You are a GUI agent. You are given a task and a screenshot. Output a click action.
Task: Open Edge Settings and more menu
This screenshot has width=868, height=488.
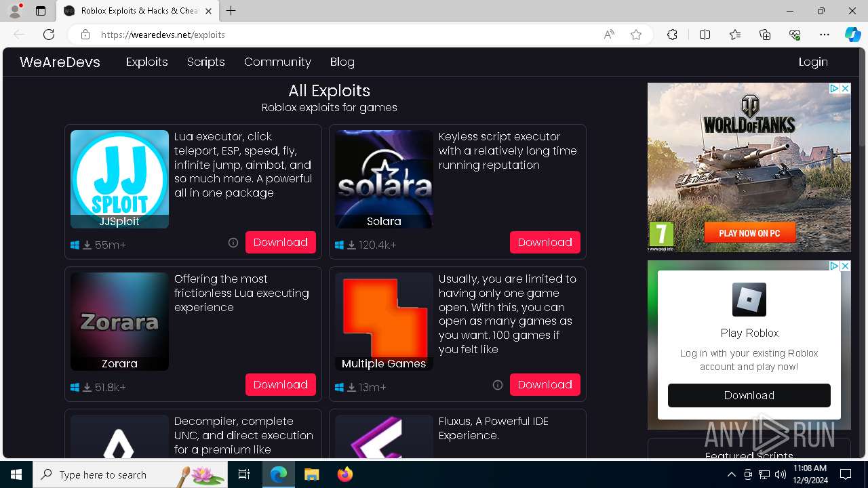pyautogui.click(x=825, y=35)
